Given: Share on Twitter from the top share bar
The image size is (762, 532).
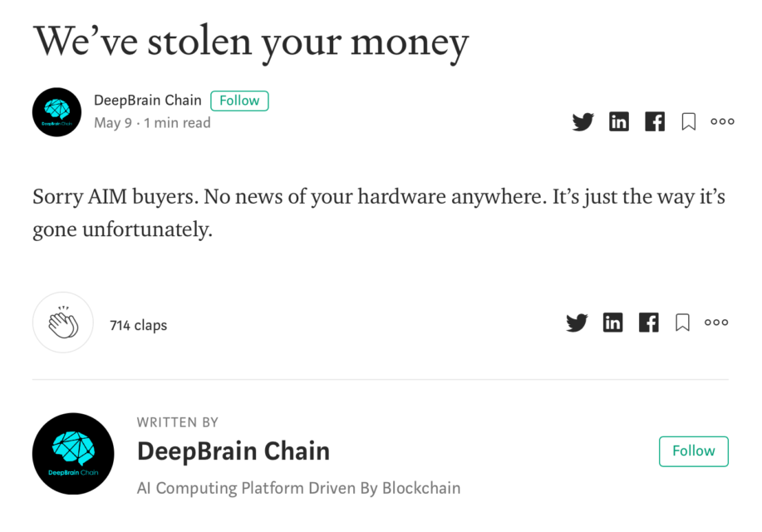Looking at the screenshot, I should pyautogui.click(x=583, y=122).
